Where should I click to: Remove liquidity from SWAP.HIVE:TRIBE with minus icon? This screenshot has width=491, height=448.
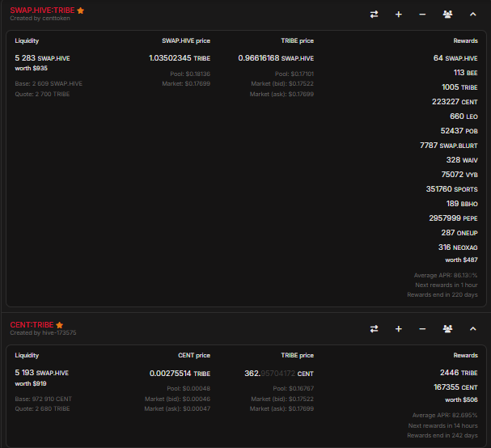[x=422, y=15]
